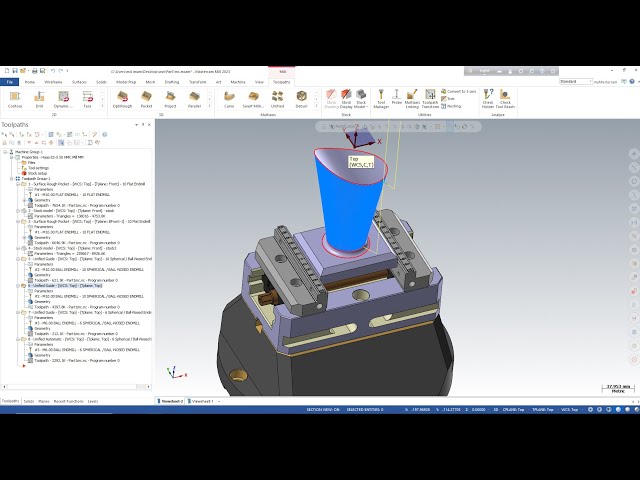Collapse the Properties tree node
This screenshot has height=480, width=640.
click(11, 157)
